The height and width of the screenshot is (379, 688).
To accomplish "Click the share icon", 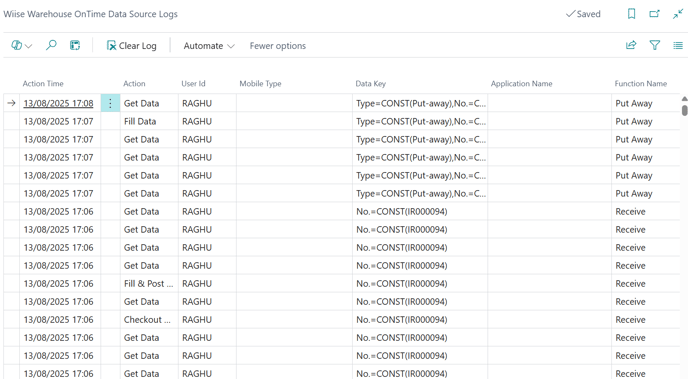I will point(631,45).
